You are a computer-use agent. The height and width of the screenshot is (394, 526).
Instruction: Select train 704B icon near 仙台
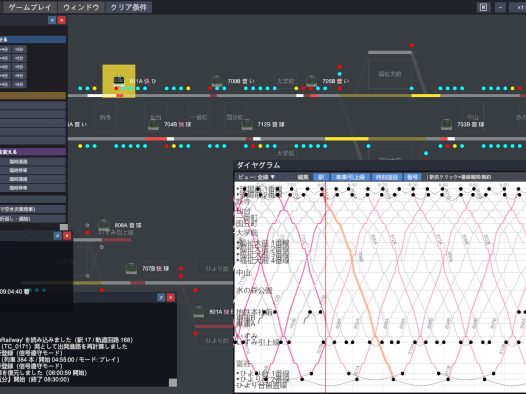point(154,124)
